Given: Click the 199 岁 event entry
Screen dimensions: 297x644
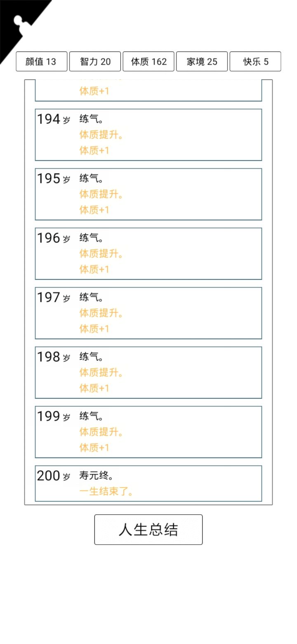Looking at the screenshot, I should [x=148, y=432].
